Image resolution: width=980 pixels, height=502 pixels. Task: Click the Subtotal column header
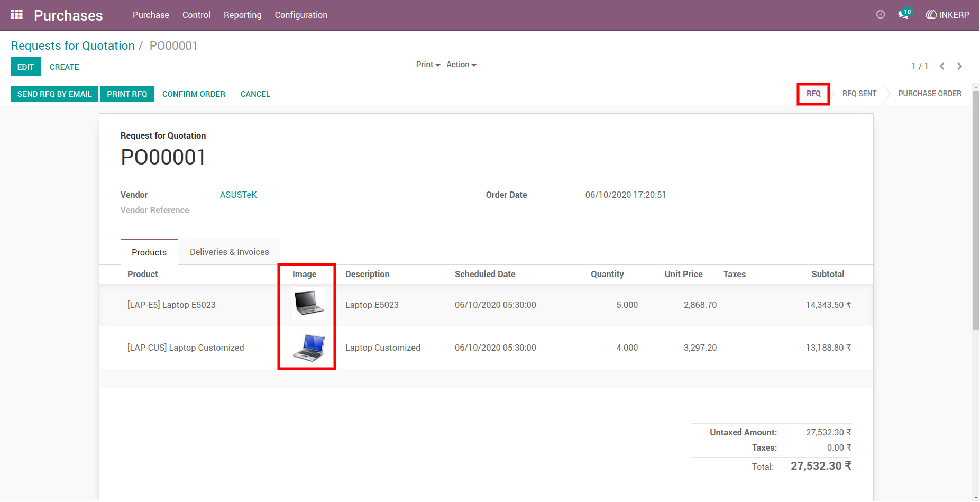[x=828, y=274]
